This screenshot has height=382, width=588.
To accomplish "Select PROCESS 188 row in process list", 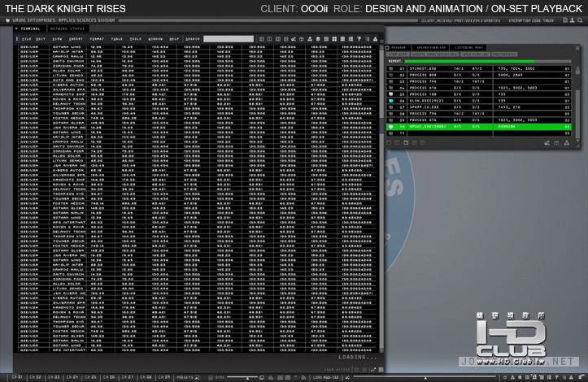I will 479,94.
